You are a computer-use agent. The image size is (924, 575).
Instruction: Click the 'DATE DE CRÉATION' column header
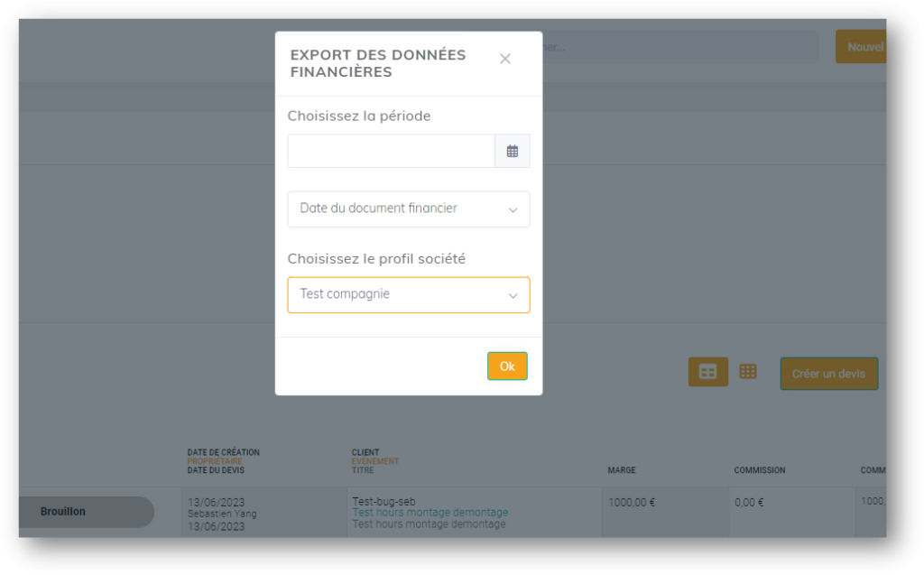click(x=224, y=452)
